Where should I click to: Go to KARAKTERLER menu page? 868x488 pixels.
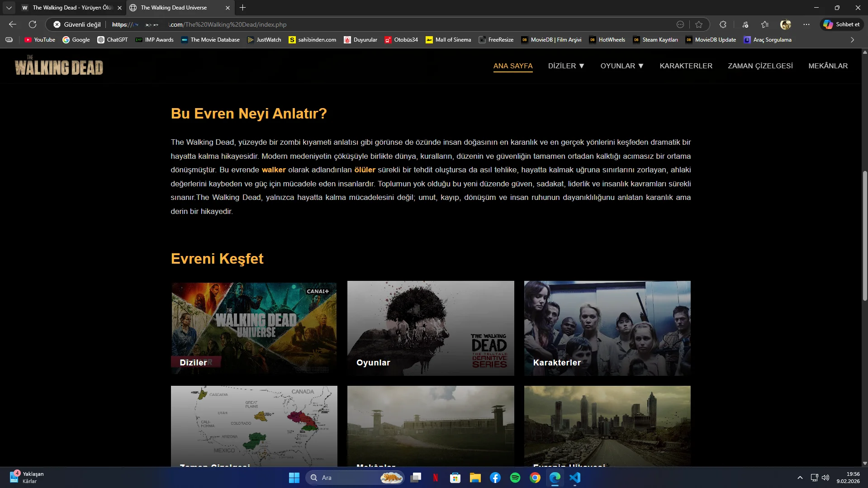(x=686, y=66)
